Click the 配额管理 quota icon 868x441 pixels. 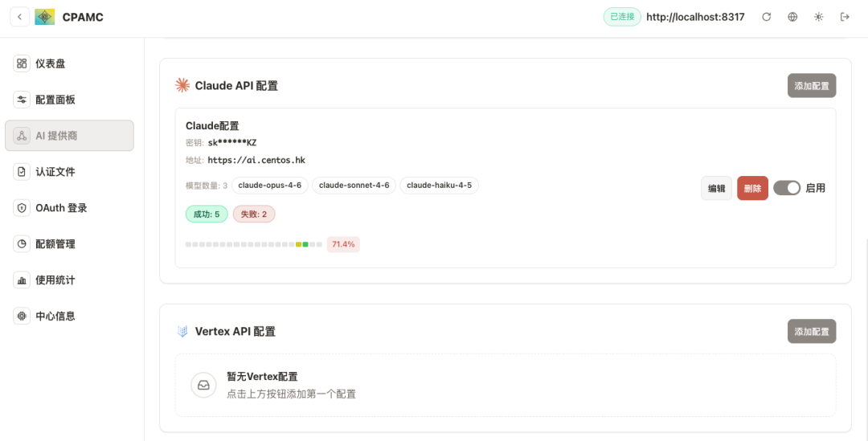tap(22, 244)
